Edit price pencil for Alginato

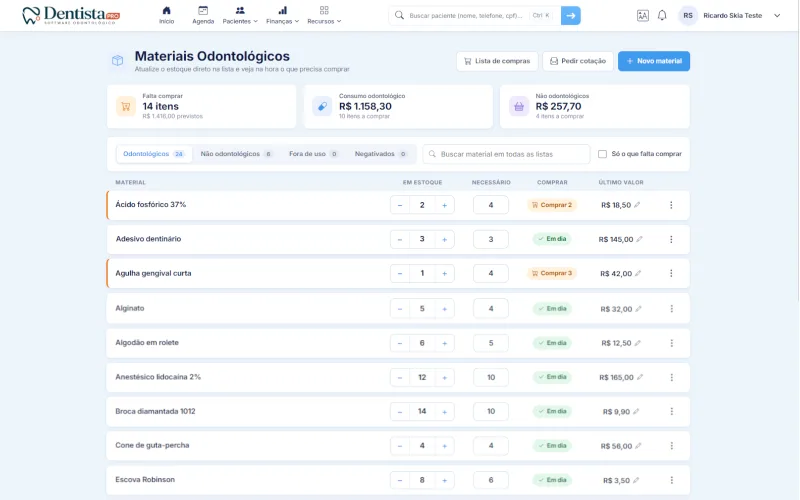point(638,309)
